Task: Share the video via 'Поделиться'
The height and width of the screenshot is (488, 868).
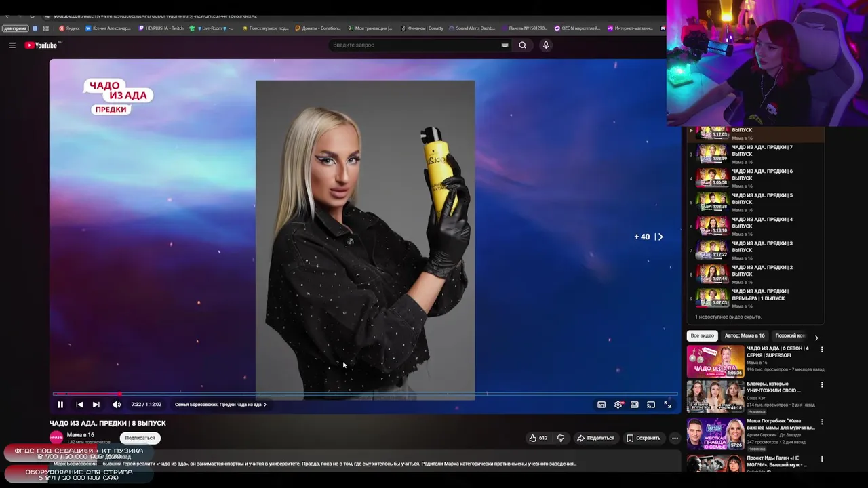Action: (x=595, y=438)
